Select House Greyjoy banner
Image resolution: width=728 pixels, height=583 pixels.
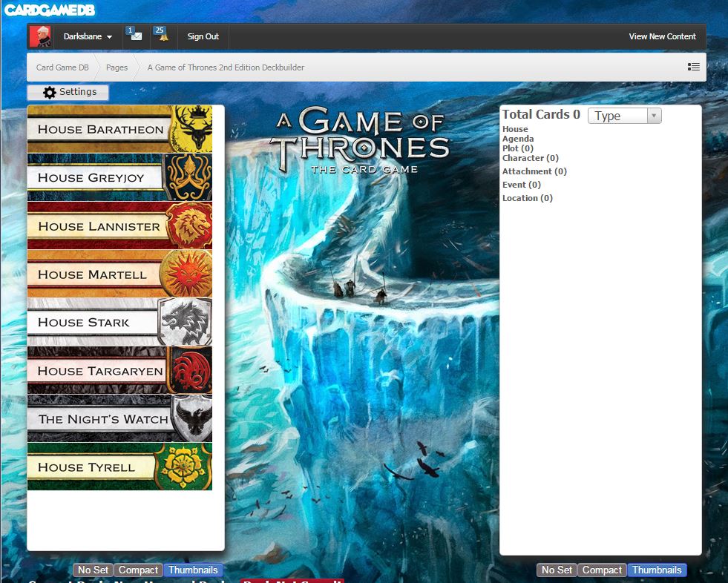tap(119, 177)
